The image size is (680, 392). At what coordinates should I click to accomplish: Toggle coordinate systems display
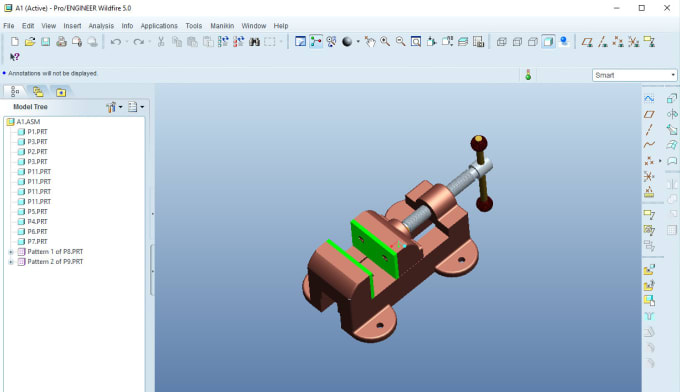pyautogui.click(x=634, y=42)
